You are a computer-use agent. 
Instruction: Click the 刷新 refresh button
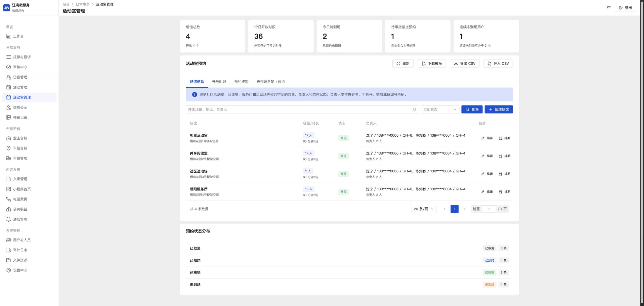point(403,64)
